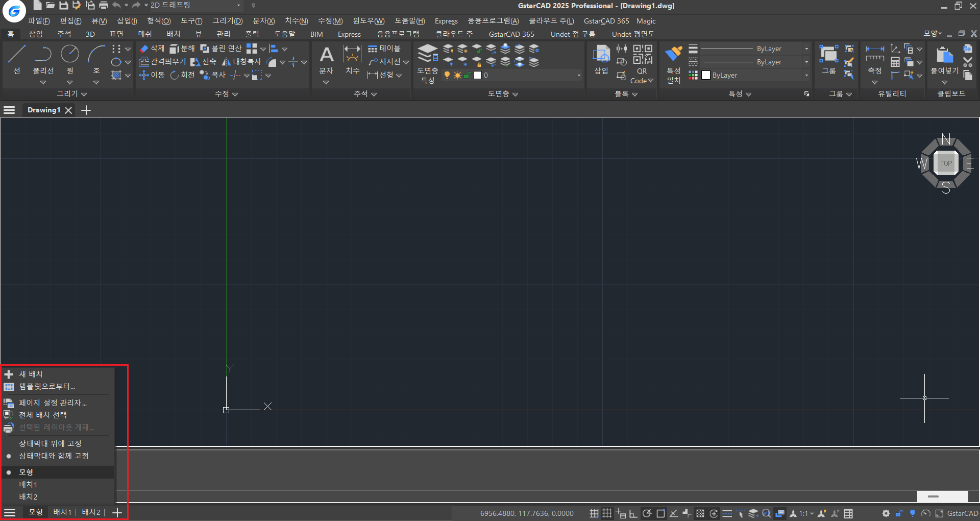Switch to the Express ribbon tab

pyautogui.click(x=349, y=34)
